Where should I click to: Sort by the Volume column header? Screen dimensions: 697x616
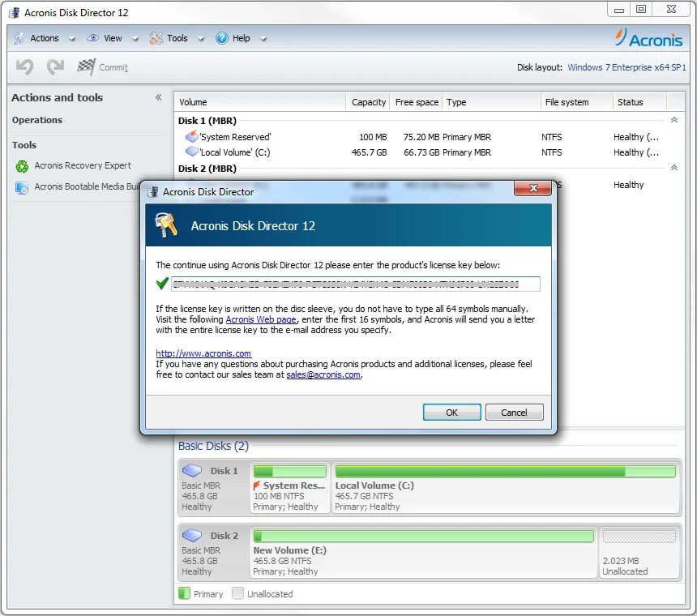(x=259, y=102)
